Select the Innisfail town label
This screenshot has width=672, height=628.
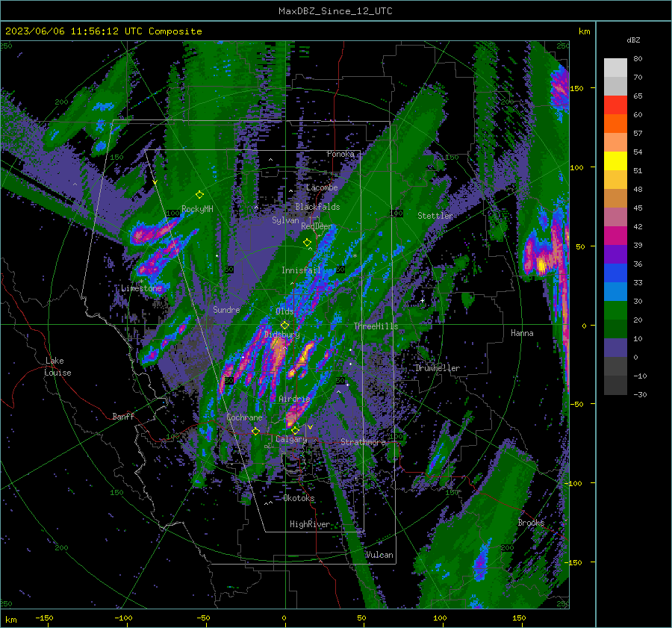coord(301,270)
